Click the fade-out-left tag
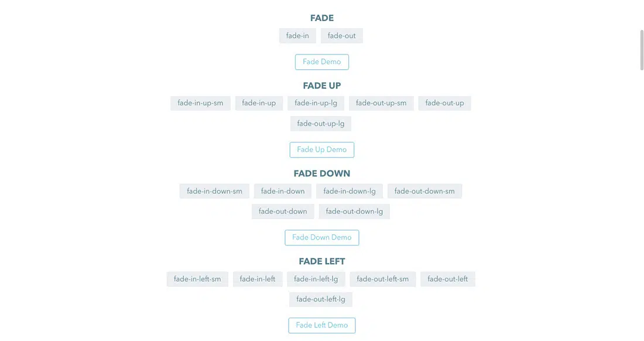 (447, 279)
